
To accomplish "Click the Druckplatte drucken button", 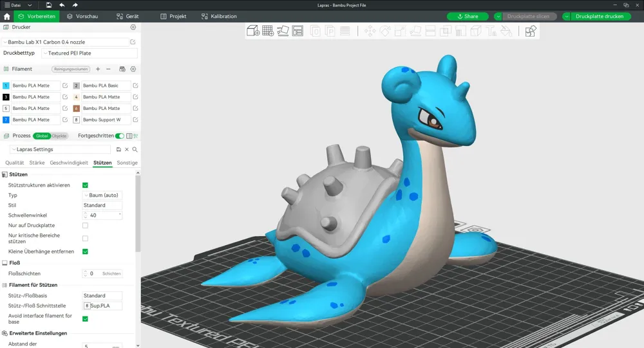I will click(x=600, y=17).
